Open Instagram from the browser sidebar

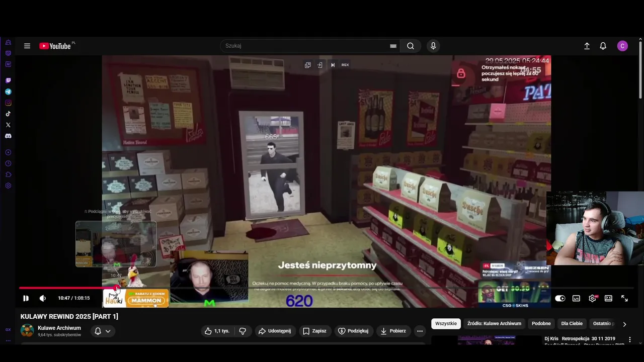pyautogui.click(x=8, y=103)
